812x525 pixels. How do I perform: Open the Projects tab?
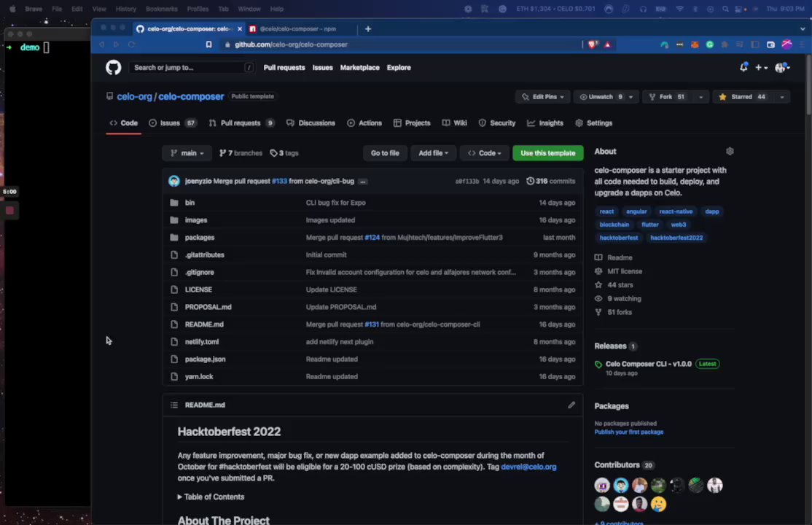(412, 122)
